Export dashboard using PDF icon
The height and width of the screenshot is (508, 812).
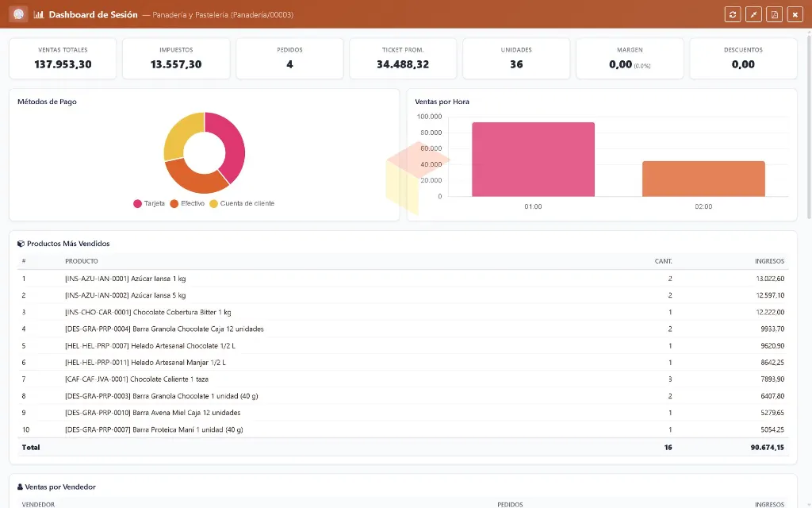point(774,14)
